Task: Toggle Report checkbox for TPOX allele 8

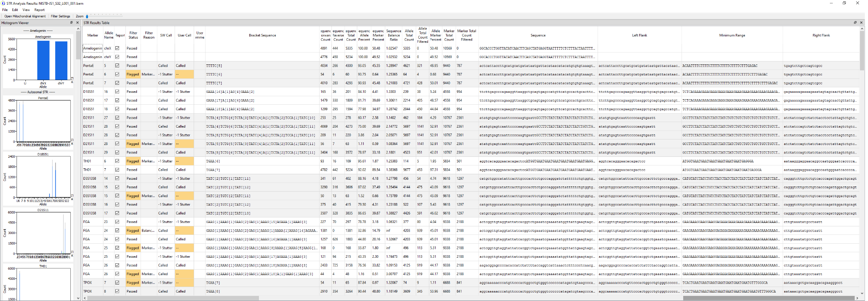Action: (117, 291)
